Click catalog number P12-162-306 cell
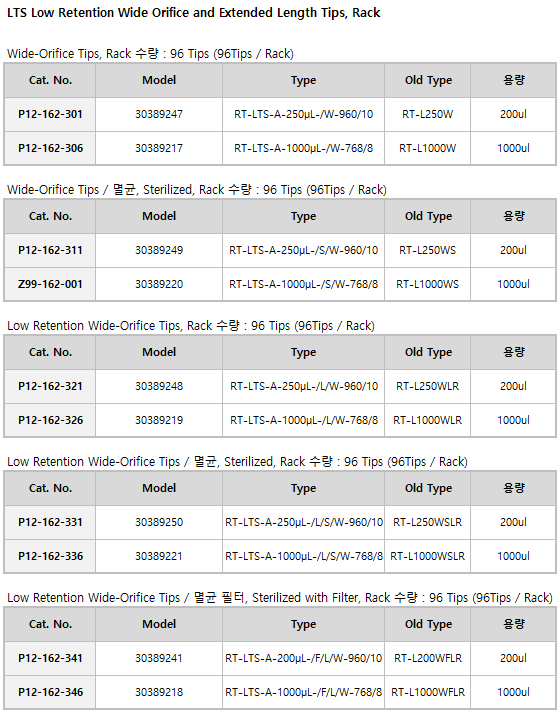Image resolution: width=560 pixels, height=713 pixels. click(x=50, y=148)
